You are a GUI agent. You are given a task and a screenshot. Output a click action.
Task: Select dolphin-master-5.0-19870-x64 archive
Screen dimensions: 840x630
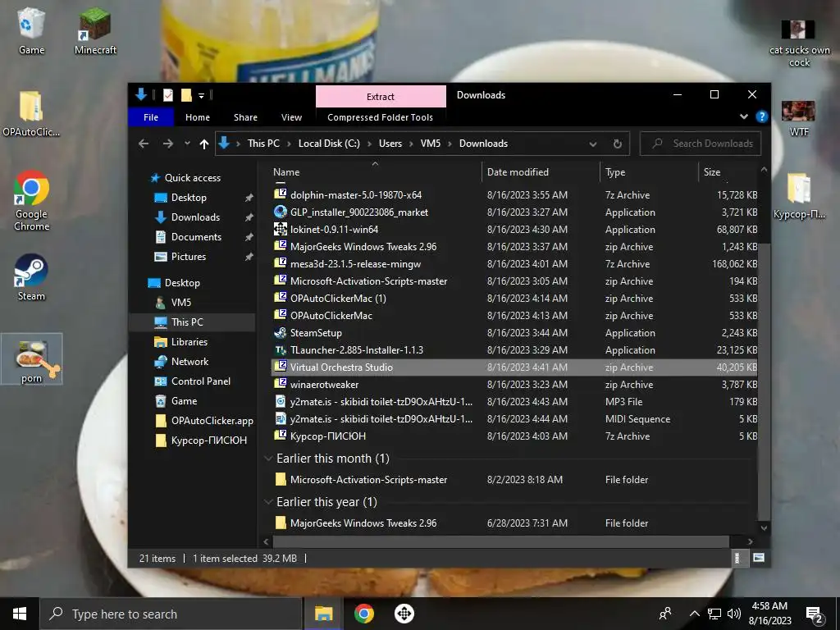pyautogui.click(x=514, y=195)
